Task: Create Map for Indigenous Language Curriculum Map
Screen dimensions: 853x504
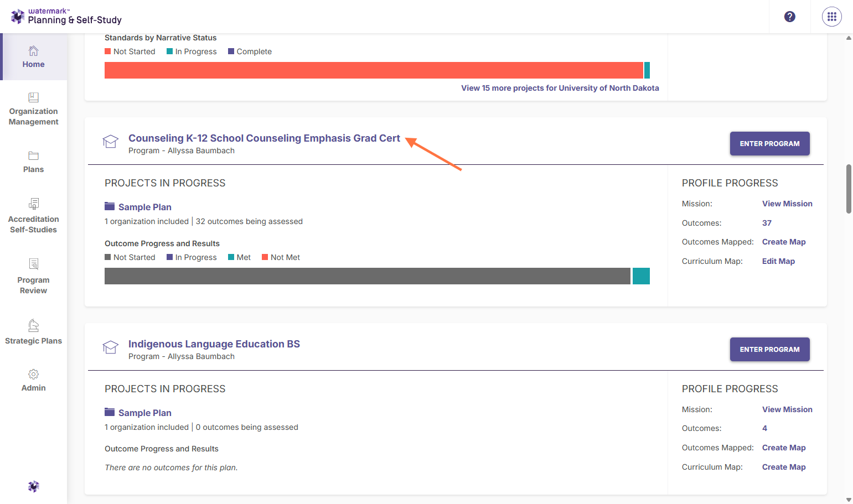Action: [x=784, y=467]
